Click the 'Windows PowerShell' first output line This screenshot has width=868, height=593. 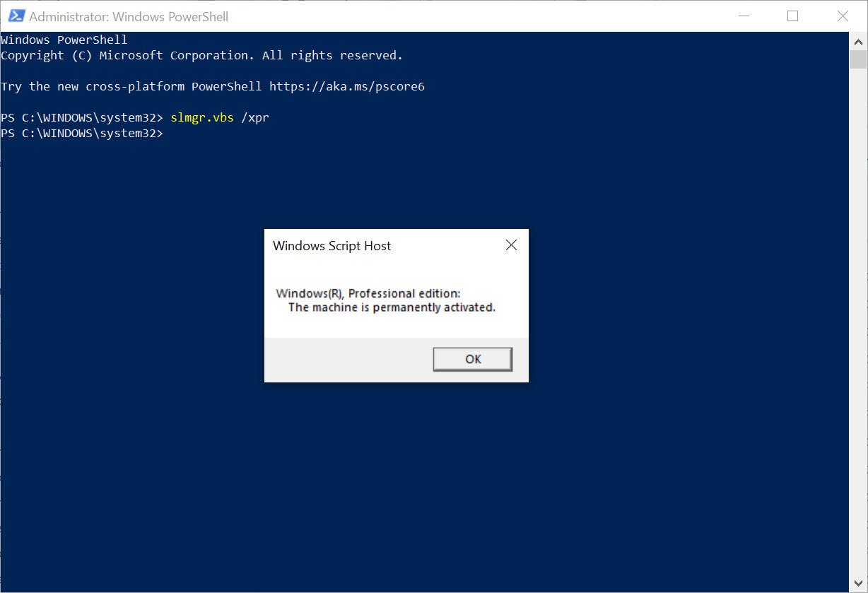(64, 40)
